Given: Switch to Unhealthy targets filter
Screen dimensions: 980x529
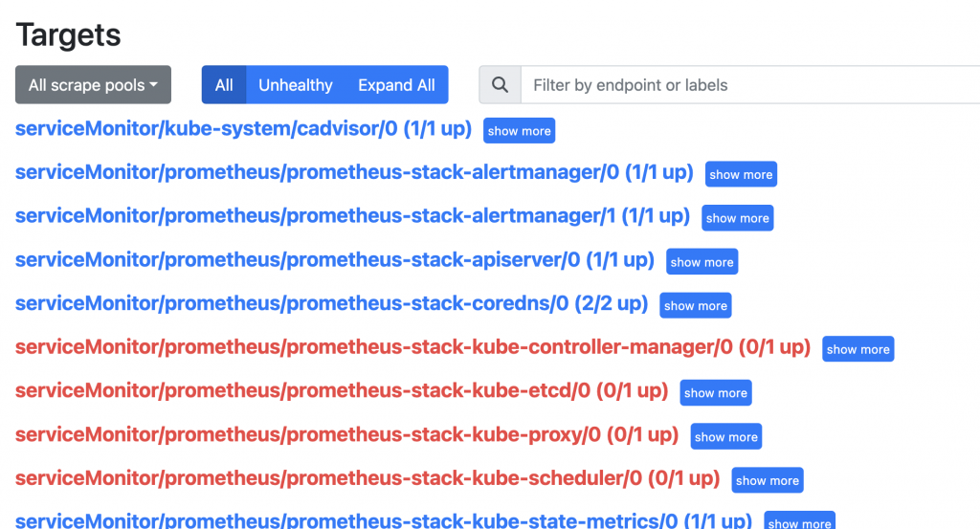Looking at the screenshot, I should (x=296, y=84).
